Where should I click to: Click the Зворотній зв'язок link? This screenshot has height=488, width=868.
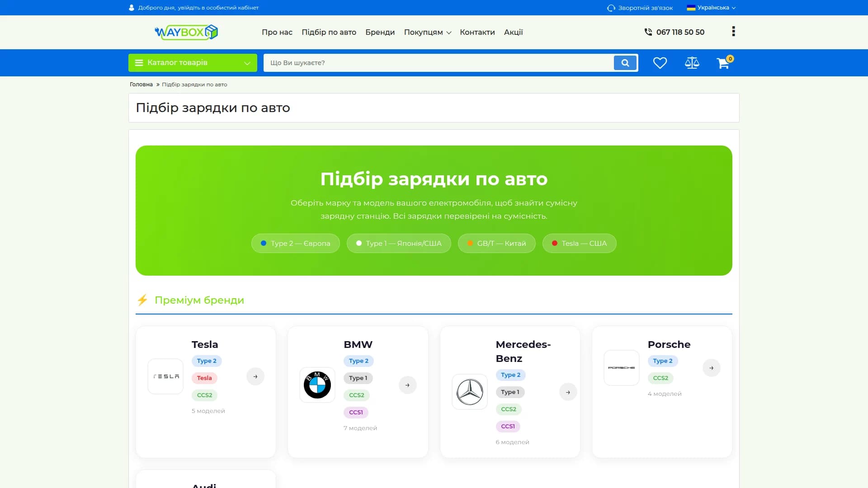click(645, 8)
